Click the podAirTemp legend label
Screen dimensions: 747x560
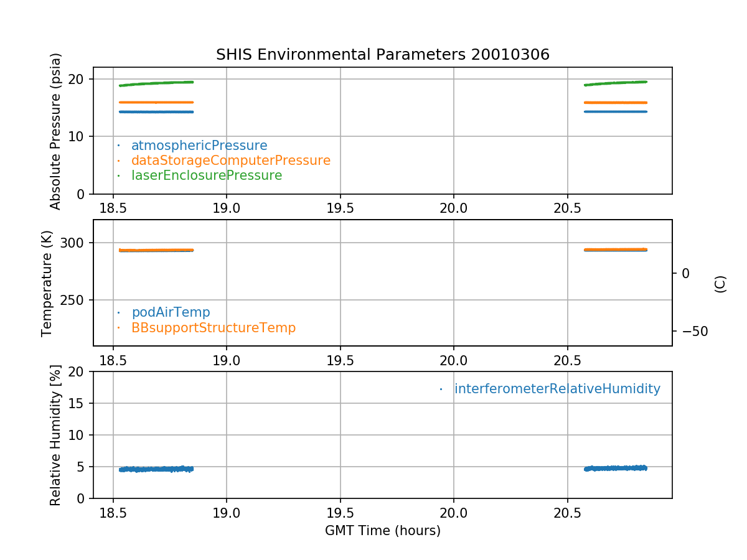pyautogui.click(x=171, y=312)
